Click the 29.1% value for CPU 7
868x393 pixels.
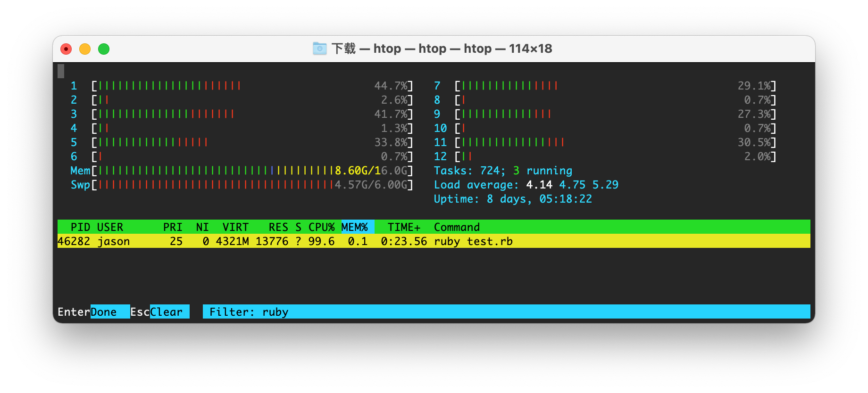pos(754,86)
